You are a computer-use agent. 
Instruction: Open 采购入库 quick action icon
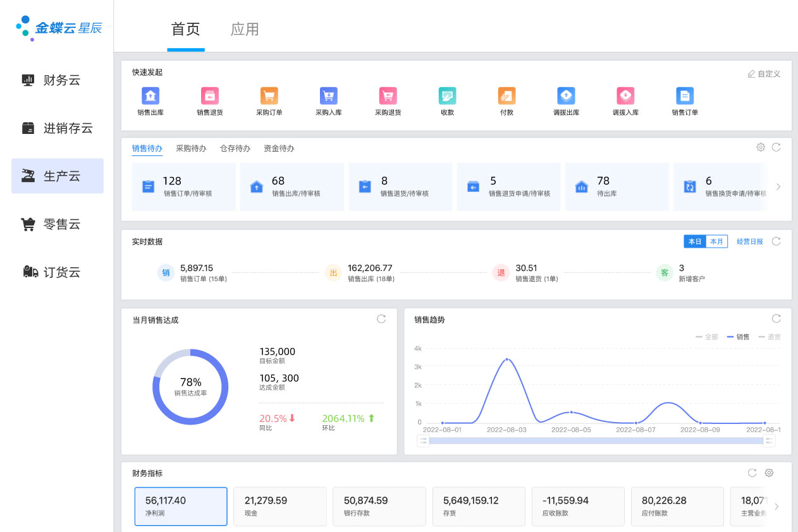click(329, 95)
